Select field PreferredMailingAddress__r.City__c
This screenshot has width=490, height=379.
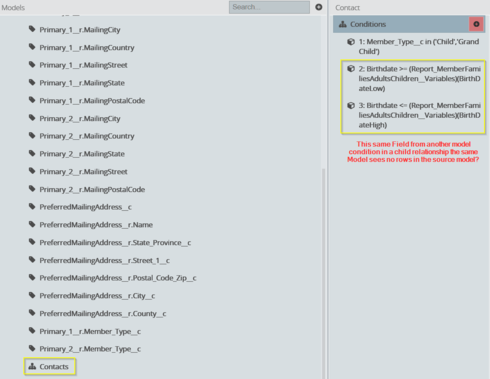pos(97,296)
